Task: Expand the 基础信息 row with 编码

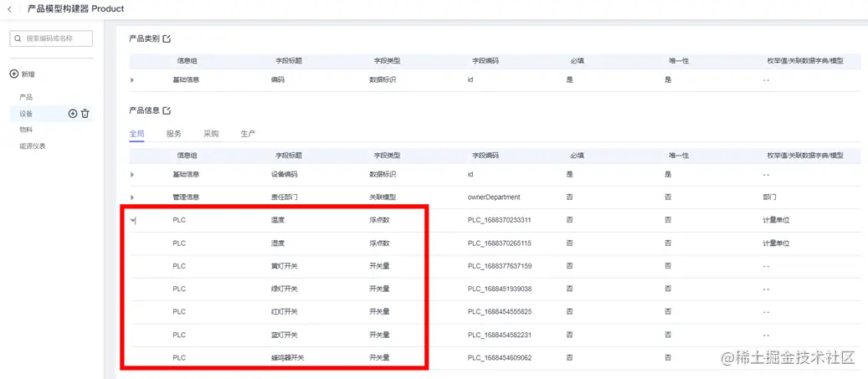Action: click(132, 80)
